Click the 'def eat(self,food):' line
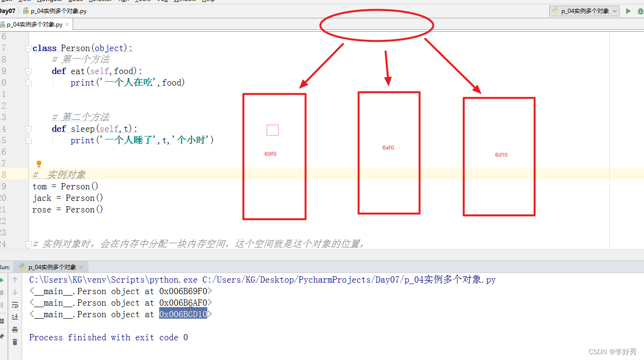 tap(98, 71)
